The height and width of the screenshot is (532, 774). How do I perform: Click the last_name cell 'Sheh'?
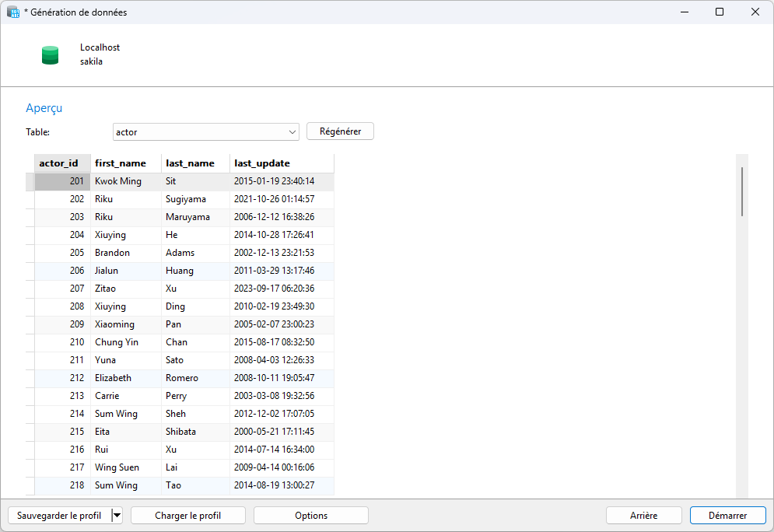pyautogui.click(x=195, y=414)
